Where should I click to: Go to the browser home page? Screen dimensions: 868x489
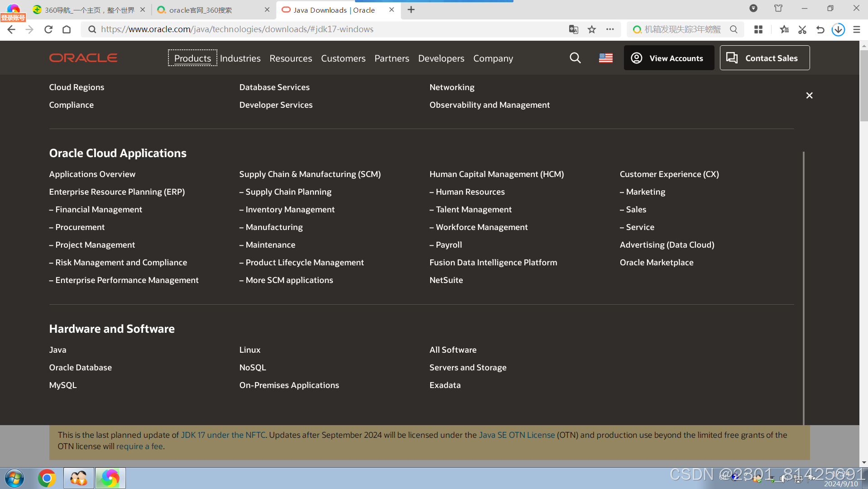pos(67,29)
